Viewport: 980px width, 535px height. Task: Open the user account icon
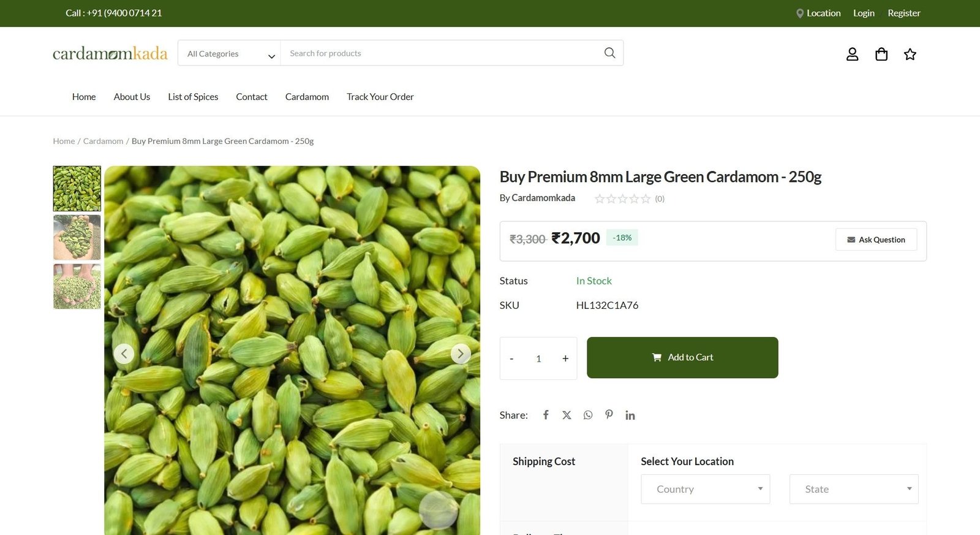click(x=852, y=55)
